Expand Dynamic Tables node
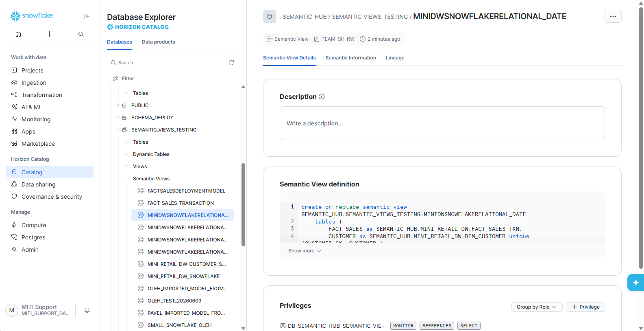This screenshot has width=644, height=331. 126,154
